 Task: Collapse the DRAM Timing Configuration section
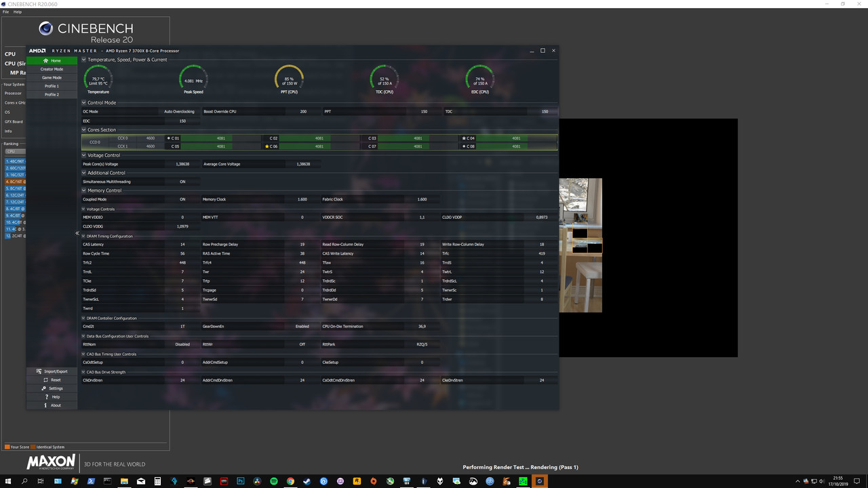click(x=83, y=235)
